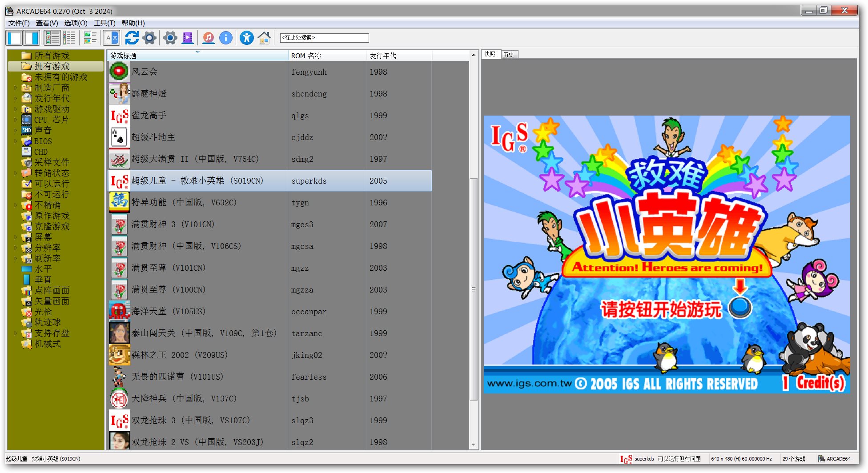Viewport: 868px width, 473px height.
Task: Switch to large icon detail view
Action: pyautogui.click(x=52, y=38)
